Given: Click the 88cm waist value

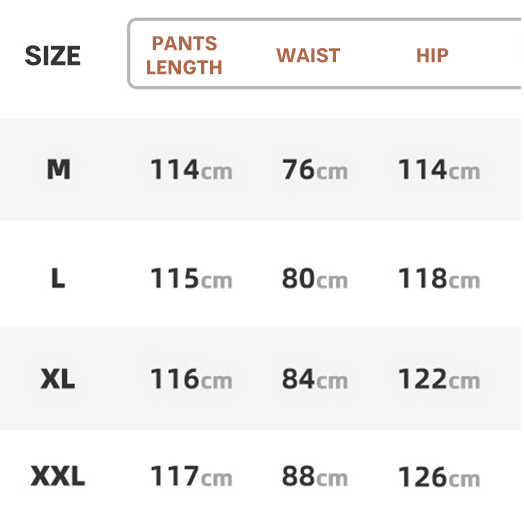Looking at the screenshot, I should [x=315, y=476].
